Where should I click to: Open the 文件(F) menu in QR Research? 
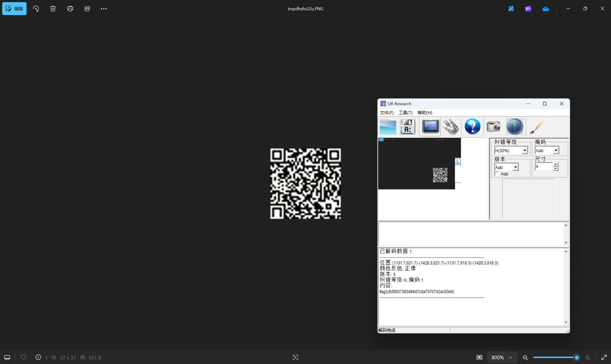387,113
